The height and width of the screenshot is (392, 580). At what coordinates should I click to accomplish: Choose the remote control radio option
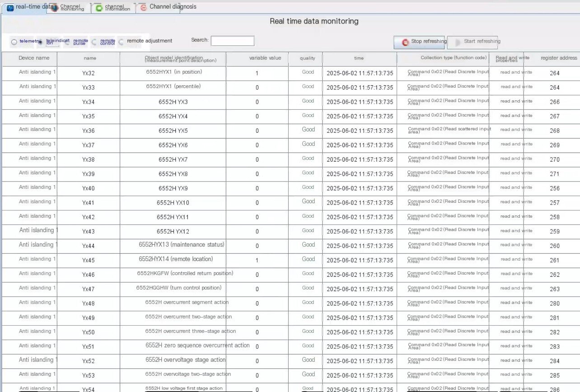(x=94, y=42)
